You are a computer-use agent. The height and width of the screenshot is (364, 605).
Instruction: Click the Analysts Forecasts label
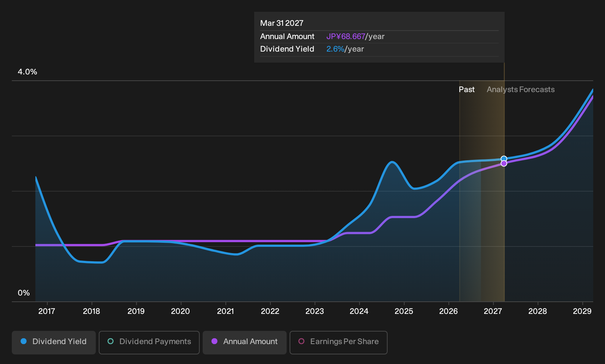click(521, 90)
